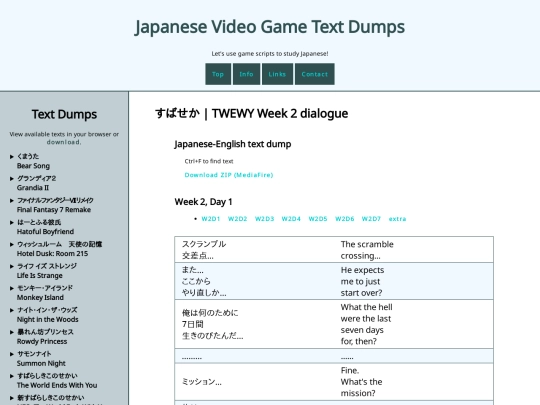Click the TWEWY Week 2 dialogue heading
The image size is (540, 405).
251,113
